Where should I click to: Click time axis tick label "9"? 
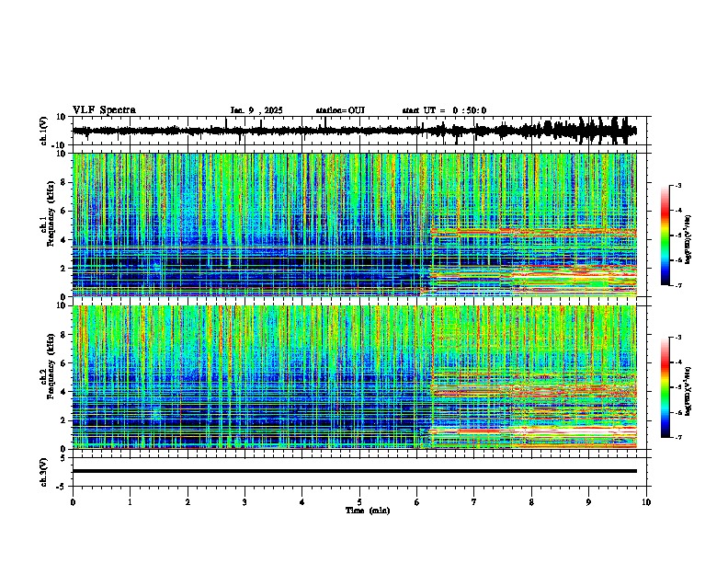(588, 502)
